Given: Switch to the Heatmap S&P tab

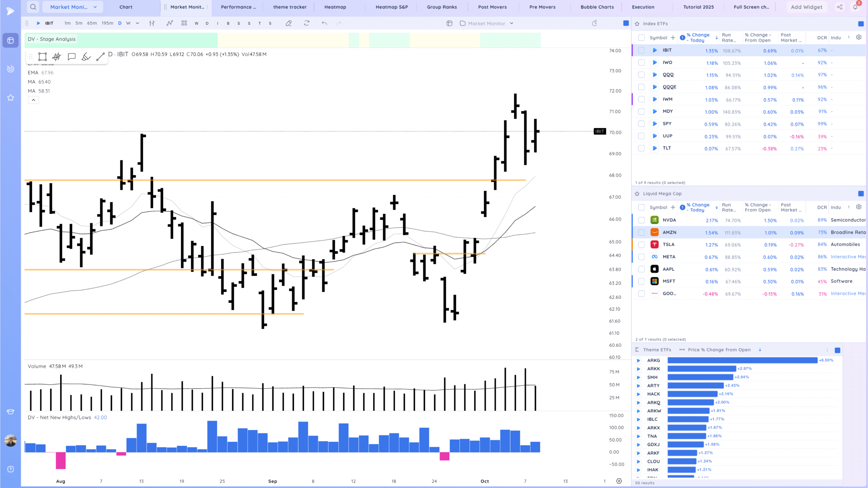Looking at the screenshot, I should point(392,7).
